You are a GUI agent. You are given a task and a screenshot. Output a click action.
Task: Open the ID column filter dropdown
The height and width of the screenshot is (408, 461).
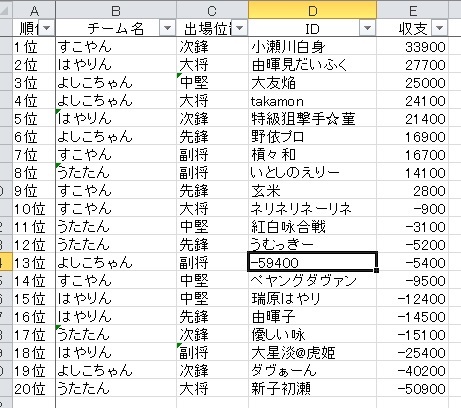tap(368, 28)
